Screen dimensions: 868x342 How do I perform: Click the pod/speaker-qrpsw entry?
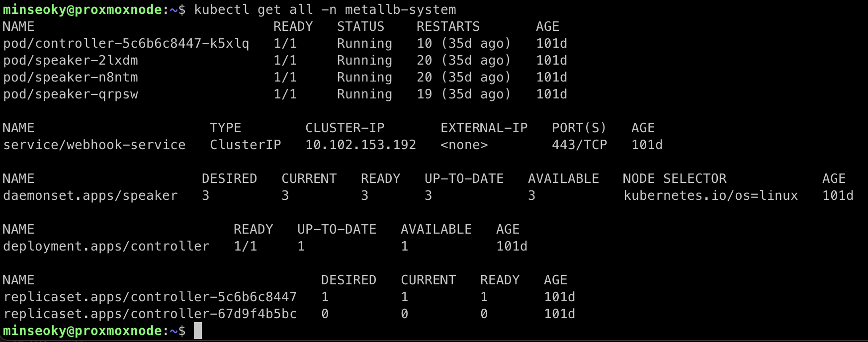(71, 94)
